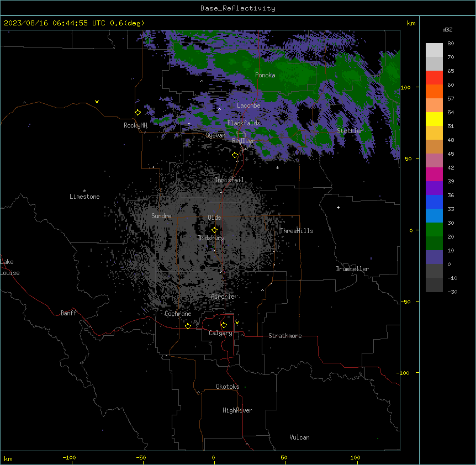Viewport: 476px width, 465px height.
Task: Click the yellow diamond marker beside RockyMH
Action: (x=137, y=113)
